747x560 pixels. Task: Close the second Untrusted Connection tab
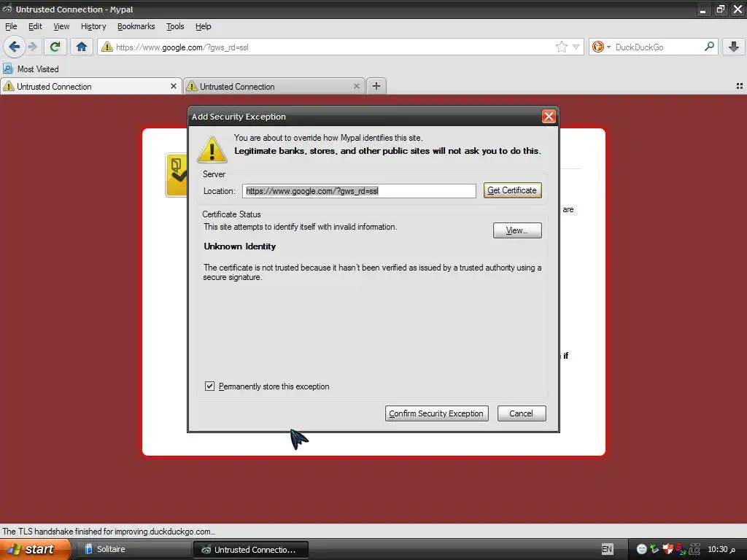(x=356, y=86)
